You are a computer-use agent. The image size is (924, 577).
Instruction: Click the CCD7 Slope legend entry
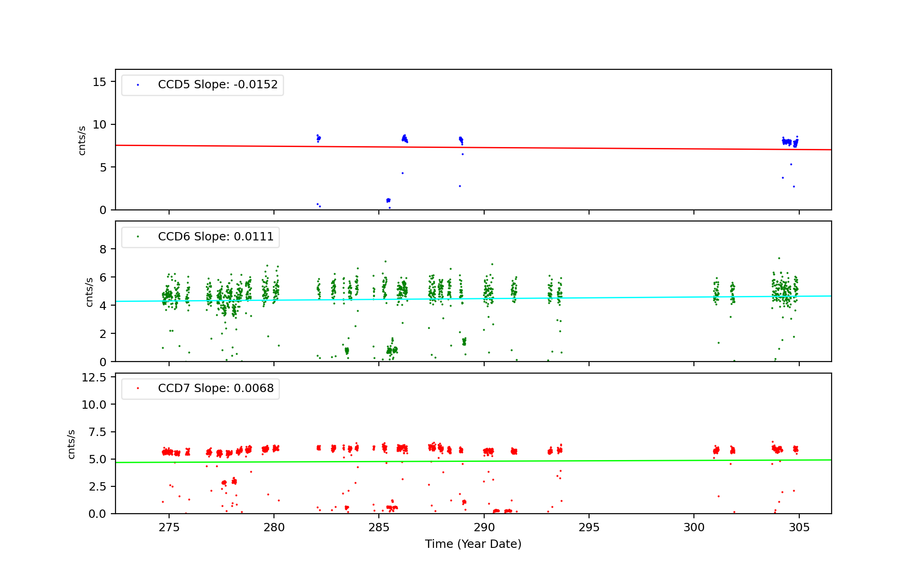coord(216,388)
